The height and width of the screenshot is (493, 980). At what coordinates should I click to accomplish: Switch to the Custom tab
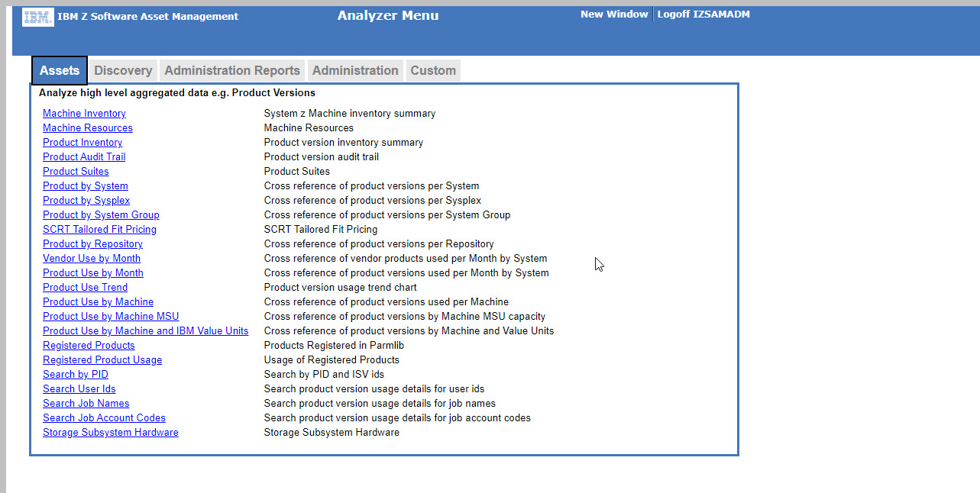click(x=432, y=70)
